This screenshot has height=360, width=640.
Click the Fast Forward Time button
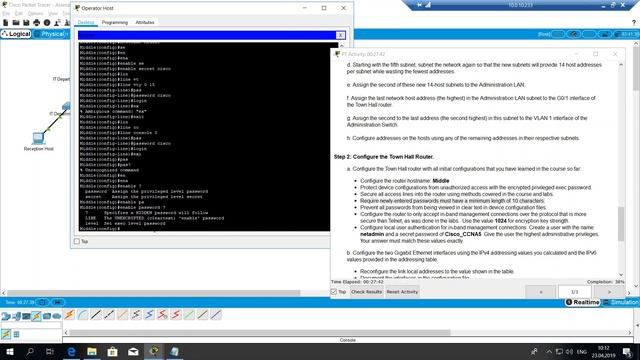[x=58, y=302]
